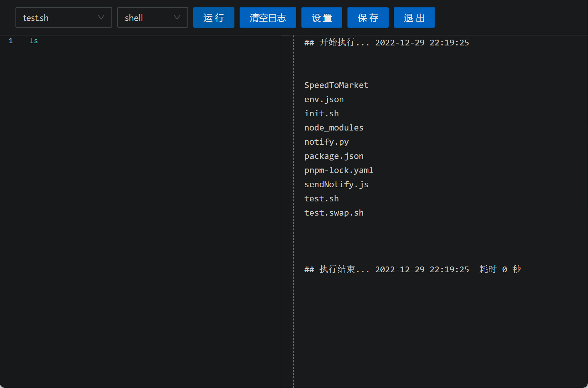
Task: Click SpeedToMarket in the output panel
Action: (x=336, y=85)
